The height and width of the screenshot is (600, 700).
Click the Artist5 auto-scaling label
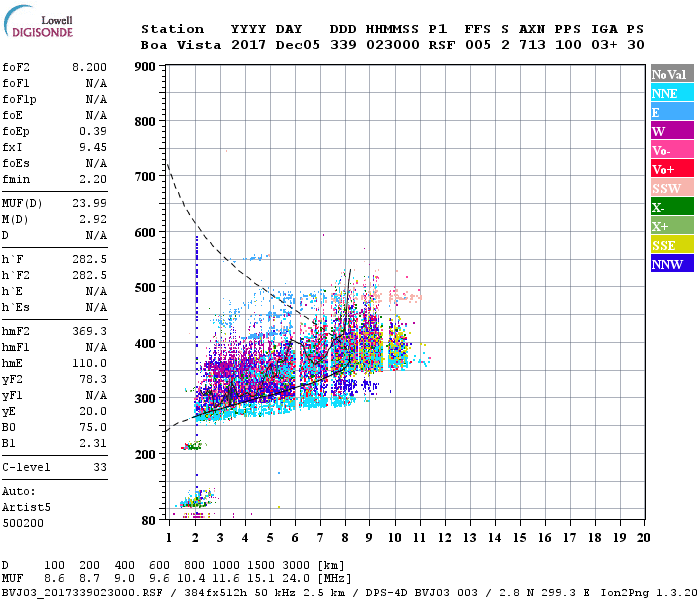(x=26, y=508)
